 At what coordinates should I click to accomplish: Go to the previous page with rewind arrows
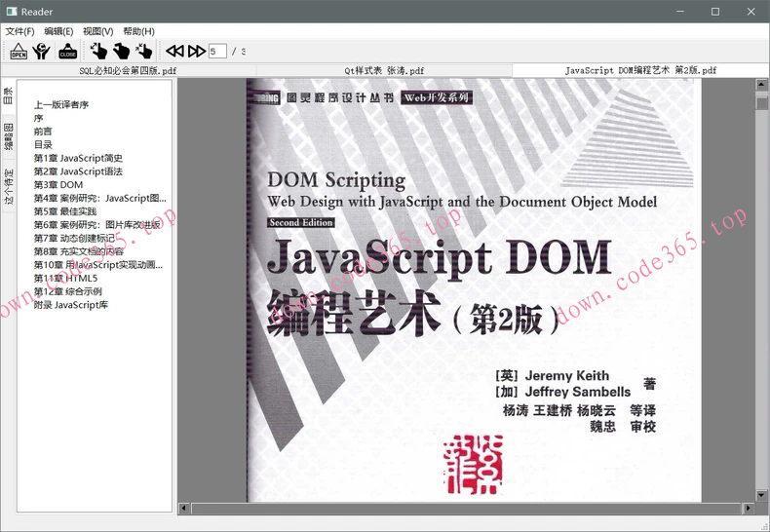(x=174, y=51)
